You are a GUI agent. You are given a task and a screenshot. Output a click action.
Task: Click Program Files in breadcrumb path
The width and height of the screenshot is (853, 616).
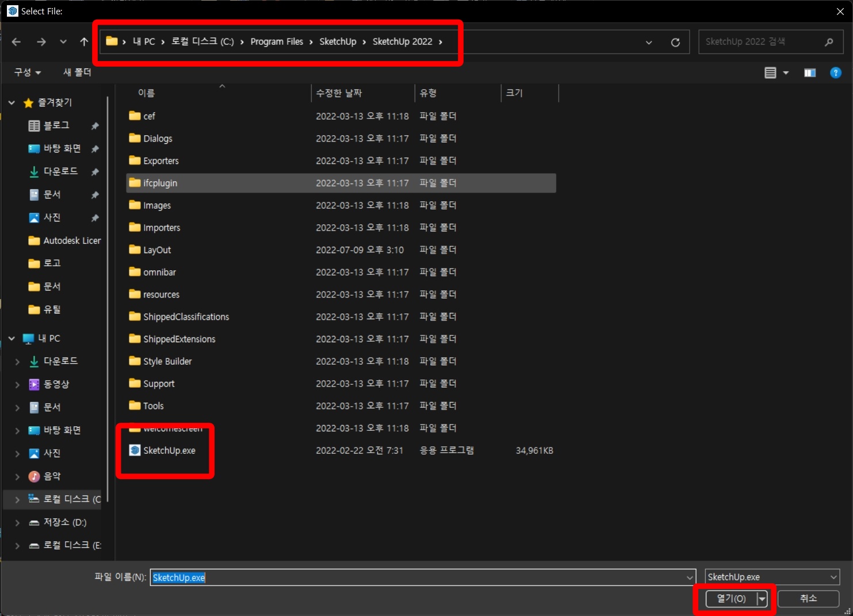277,42
